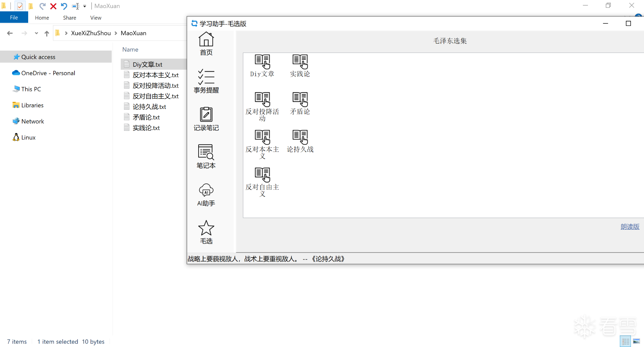Open the 实践论 article icon
Screen dimensions: 644x347
coord(300,66)
